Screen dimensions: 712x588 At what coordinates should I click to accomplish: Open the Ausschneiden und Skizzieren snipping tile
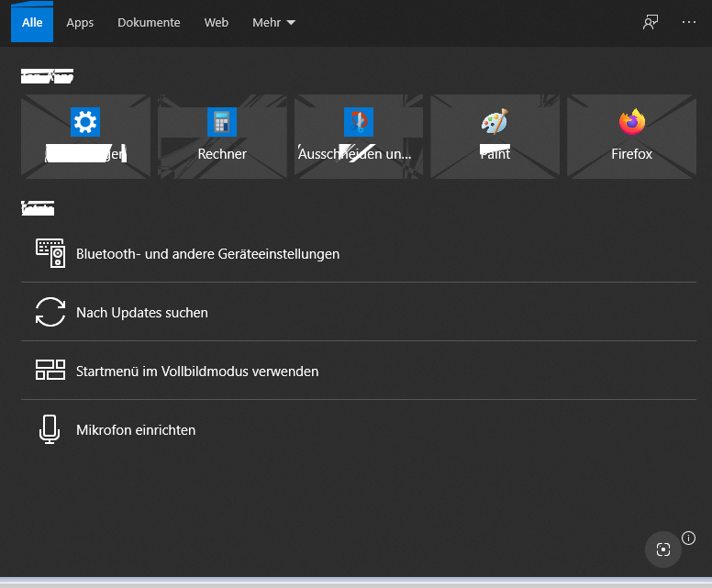(359, 136)
